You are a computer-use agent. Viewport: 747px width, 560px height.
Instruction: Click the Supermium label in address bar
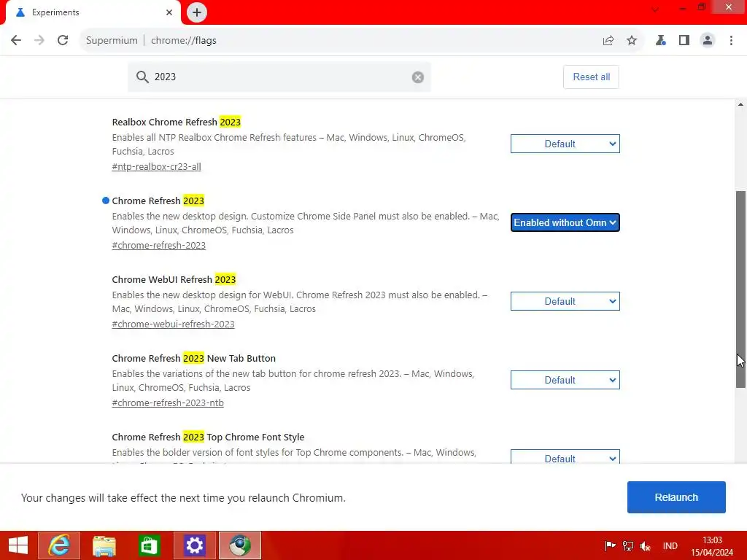[112, 41]
